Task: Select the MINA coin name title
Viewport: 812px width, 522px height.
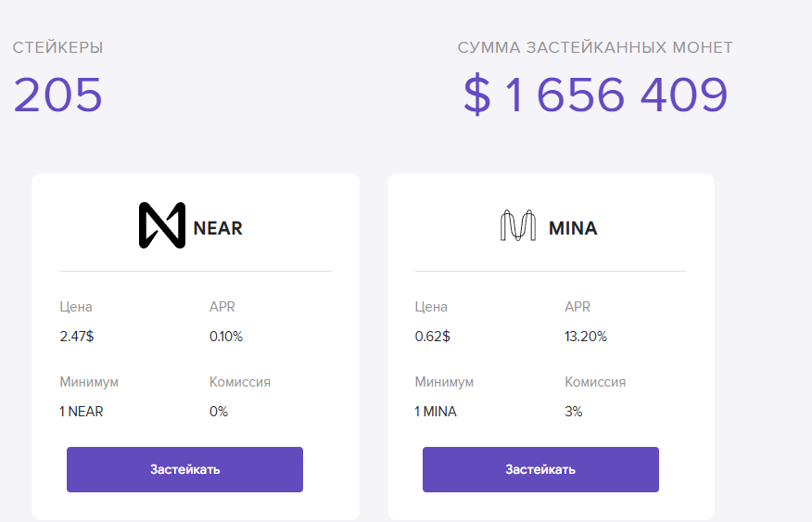Action: (x=573, y=228)
